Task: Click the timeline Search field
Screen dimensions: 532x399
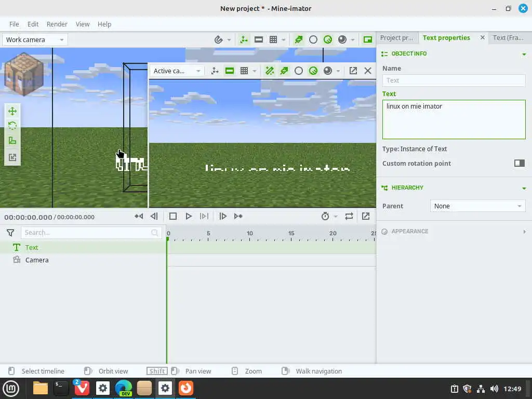Action: click(x=91, y=232)
